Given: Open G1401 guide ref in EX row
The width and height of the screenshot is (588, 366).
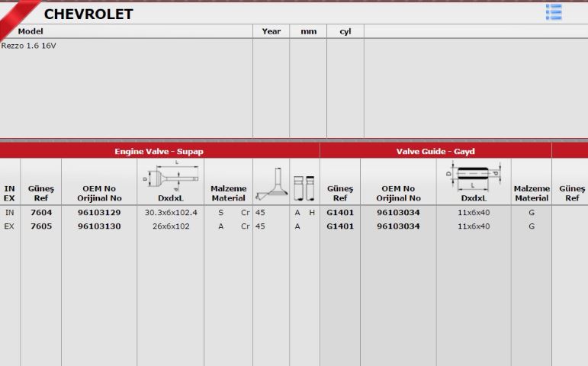Looking at the screenshot, I should tap(340, 226).
